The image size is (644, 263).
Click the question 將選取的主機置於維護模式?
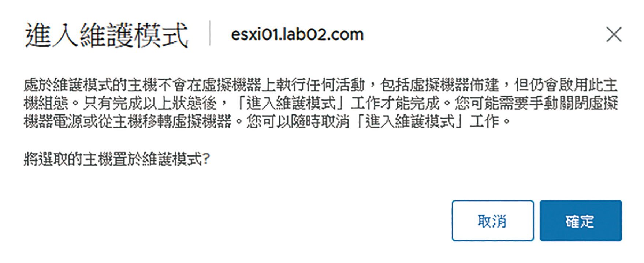(x=117, y=159)
